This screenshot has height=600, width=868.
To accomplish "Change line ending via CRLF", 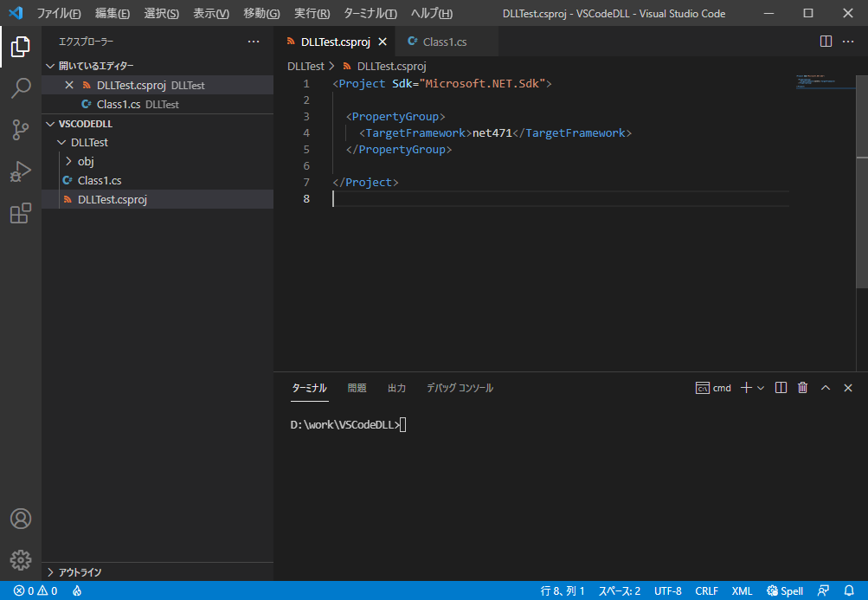I will tap(707, 590).
